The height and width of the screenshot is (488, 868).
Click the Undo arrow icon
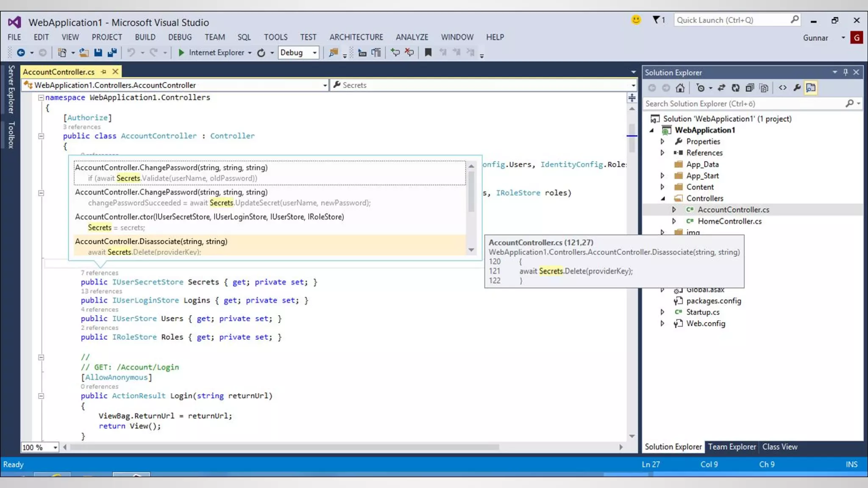tap(131, 53)
